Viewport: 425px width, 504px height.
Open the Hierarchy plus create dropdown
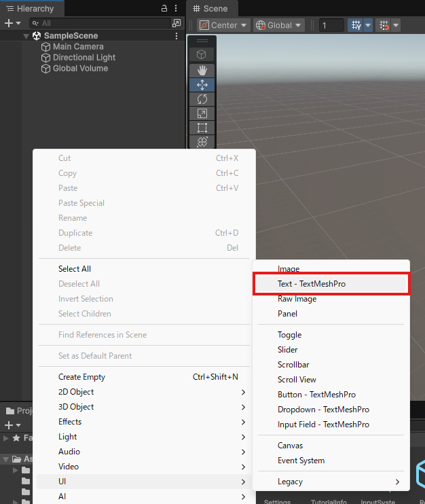(12, 23)
